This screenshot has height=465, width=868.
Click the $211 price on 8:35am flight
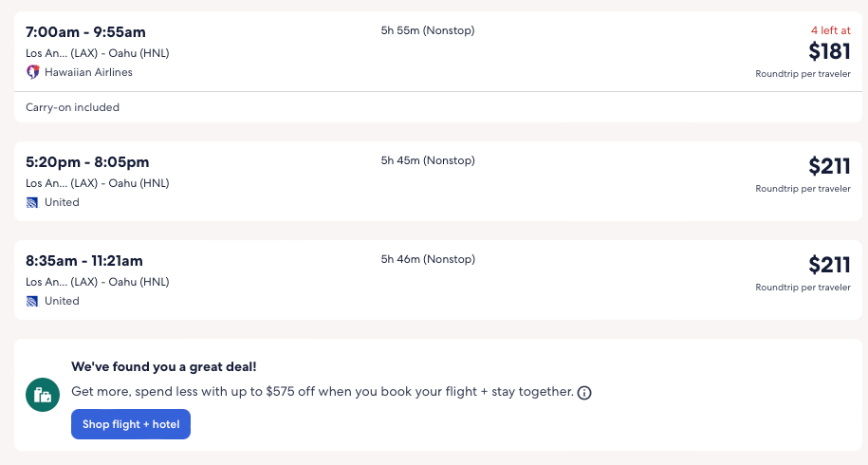[829, 265]
